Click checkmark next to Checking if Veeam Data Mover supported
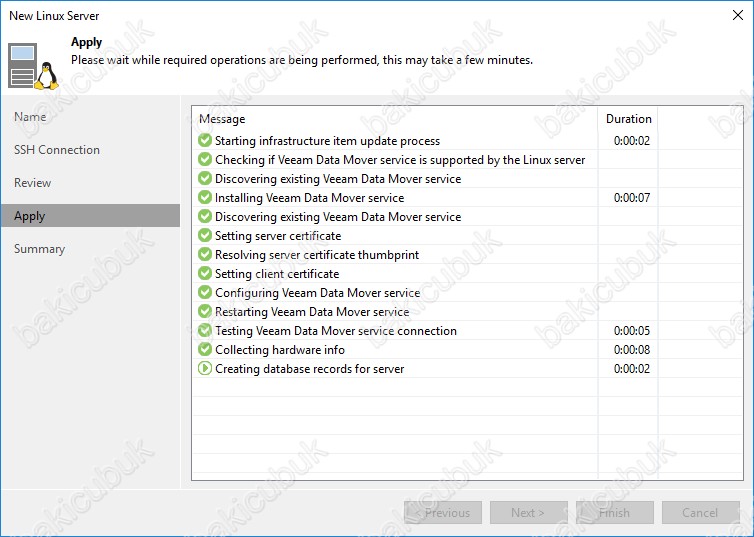The image size is (754, 537). 205,160
